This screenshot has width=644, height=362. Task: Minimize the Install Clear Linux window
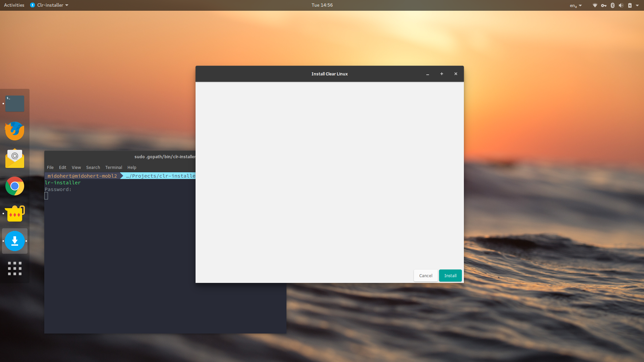428,74
